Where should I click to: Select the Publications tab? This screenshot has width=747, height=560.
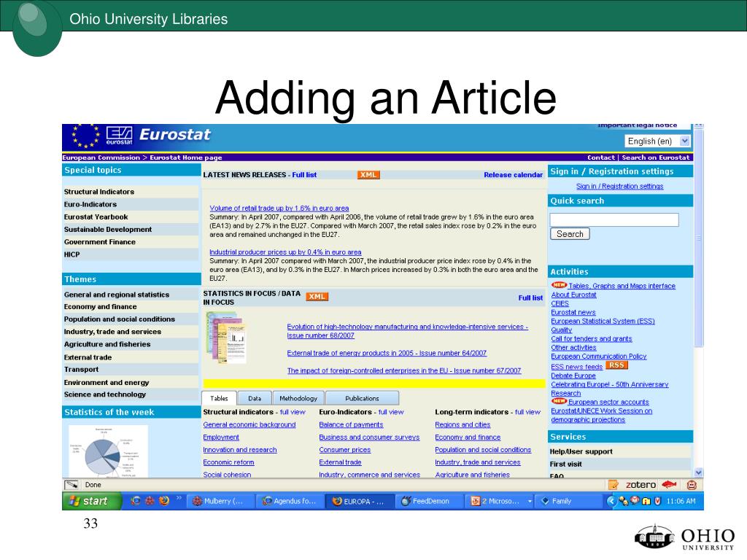click(x=362, y=398)
